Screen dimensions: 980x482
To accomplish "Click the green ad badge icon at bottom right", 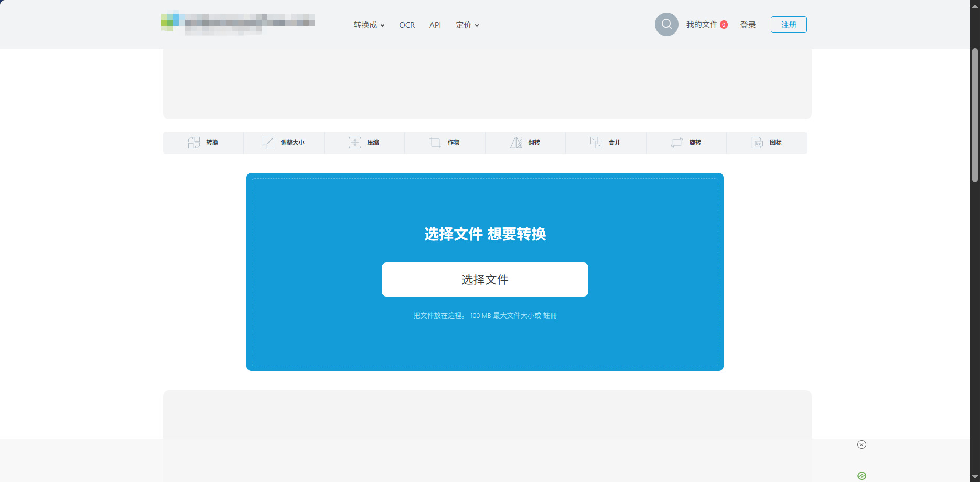I will click(x=861, y=476).
